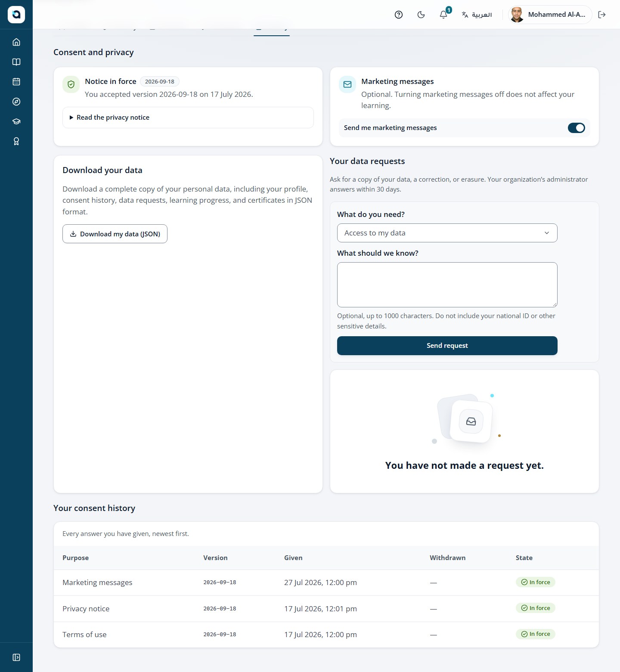Click the State column header
The height and width of the screenshot is (672, 620).
coord(524,558)
